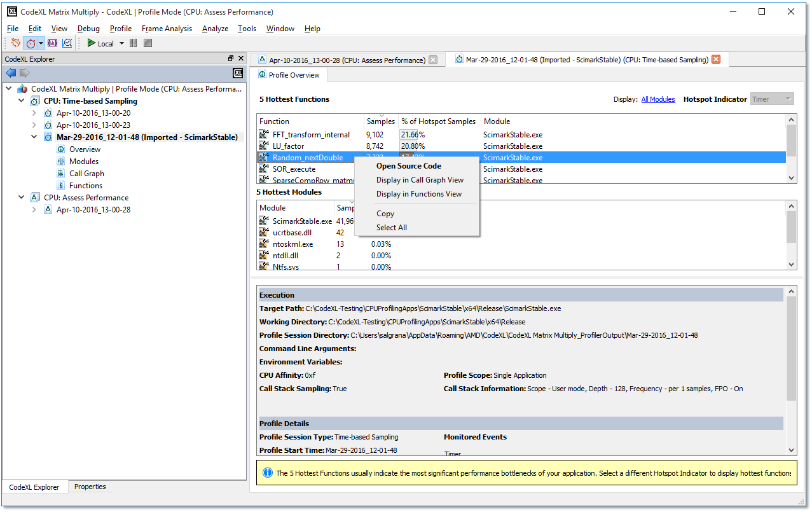812x512 pixels.
Task: Open the Local host dropdown arrow
Action: [121, 44]
